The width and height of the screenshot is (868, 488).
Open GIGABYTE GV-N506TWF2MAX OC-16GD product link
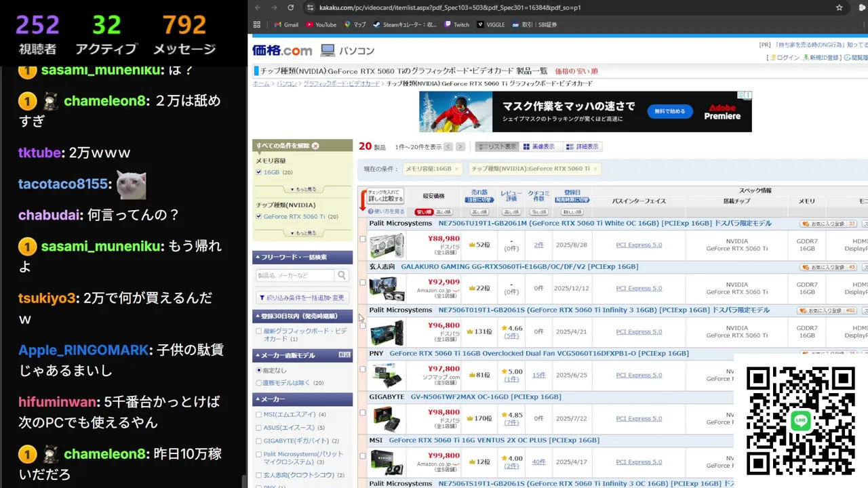pyautogui.click(x=486, y=396)
